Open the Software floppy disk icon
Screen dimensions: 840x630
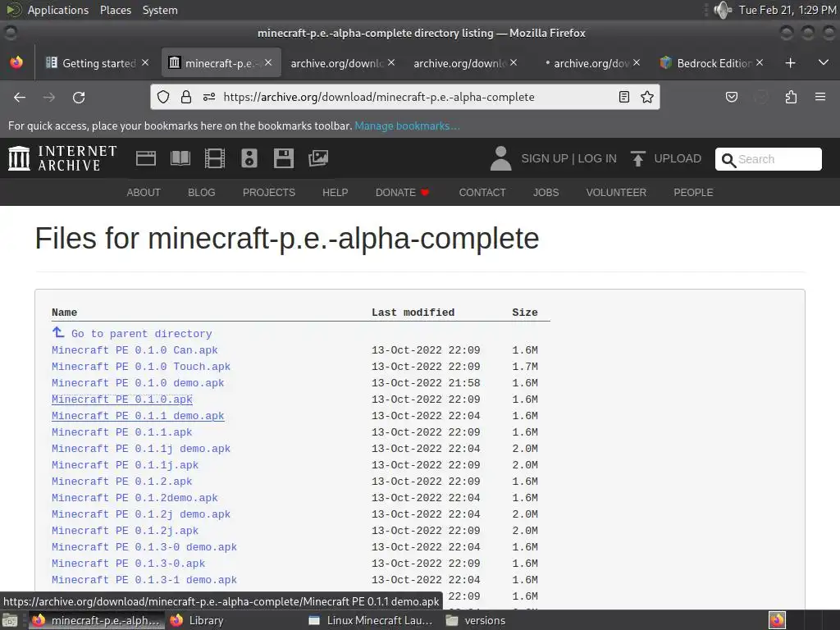[x=283, y=158]
